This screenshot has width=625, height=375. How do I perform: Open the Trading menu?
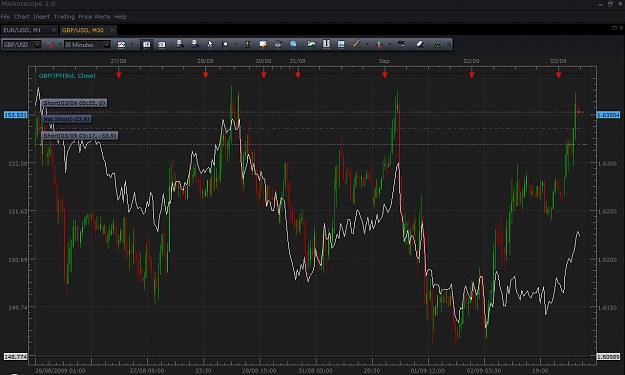[64, 17]
